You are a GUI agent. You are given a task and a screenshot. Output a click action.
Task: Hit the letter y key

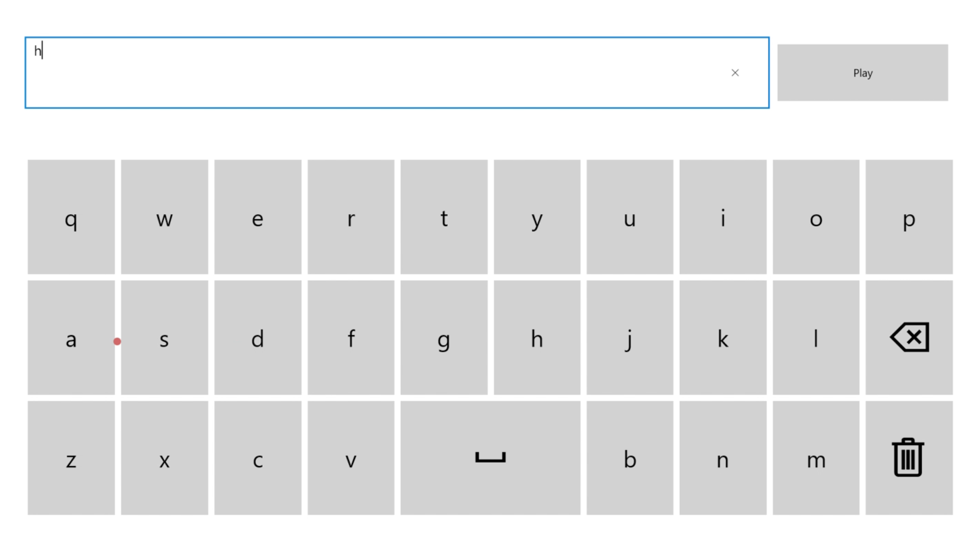point(537,217)
